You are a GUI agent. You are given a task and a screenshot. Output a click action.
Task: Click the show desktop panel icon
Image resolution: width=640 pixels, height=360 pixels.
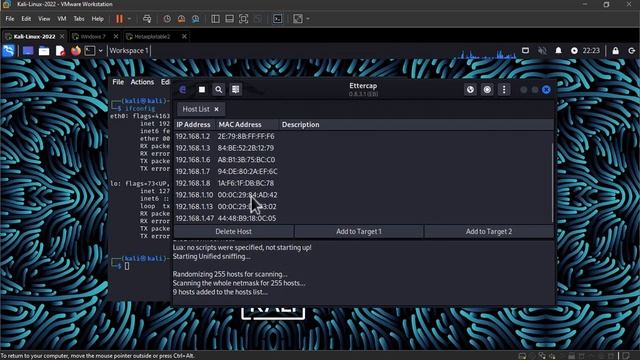(28, 51)
